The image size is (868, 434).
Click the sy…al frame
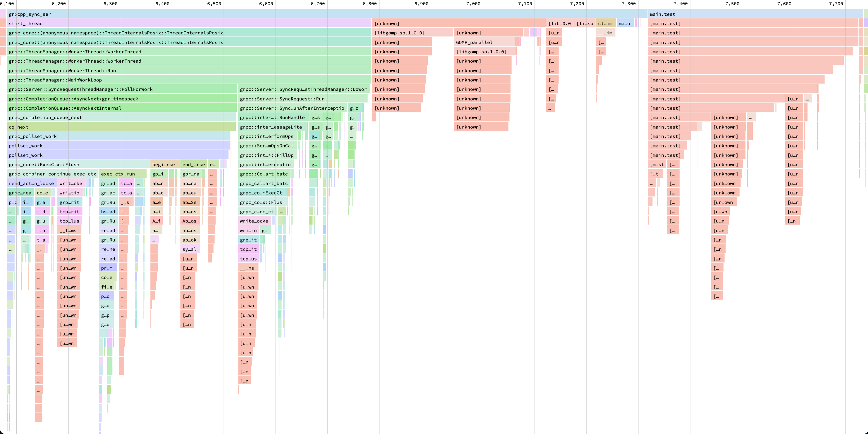click(x=190, y=249)
